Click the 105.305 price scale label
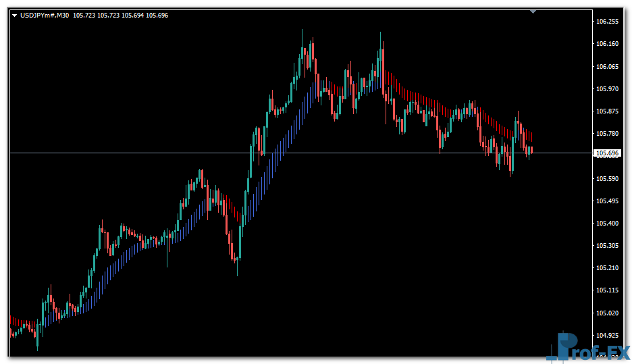The height and width of the screenshot is (364, 632). [x=607, y=246]
